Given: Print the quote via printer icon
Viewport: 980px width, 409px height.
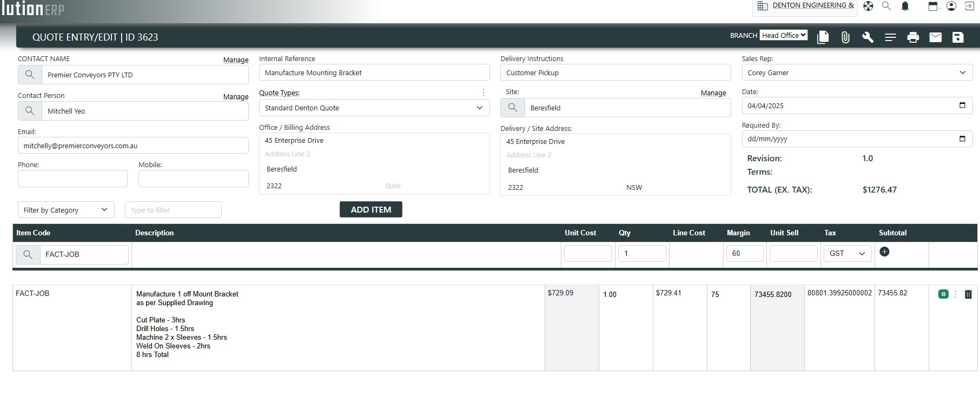Looking at the screenshot, I should 913,37.
